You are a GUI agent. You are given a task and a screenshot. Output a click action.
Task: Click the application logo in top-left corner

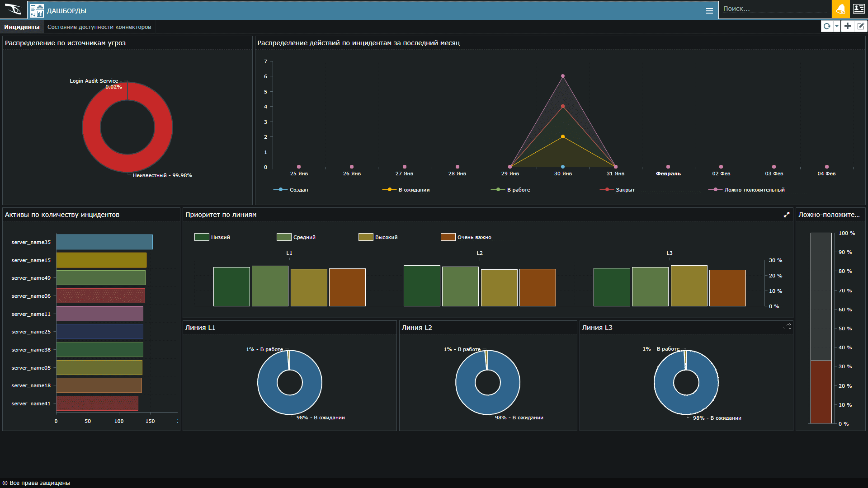13,9
